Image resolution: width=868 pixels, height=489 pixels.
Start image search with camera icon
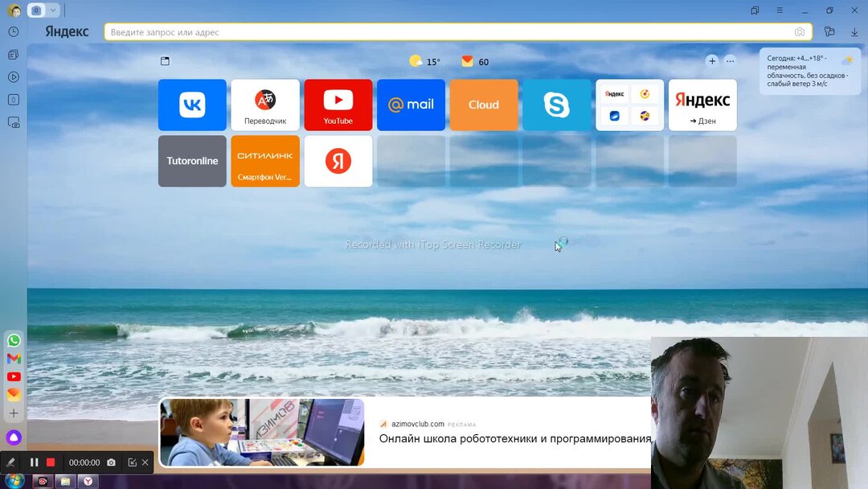800,32
